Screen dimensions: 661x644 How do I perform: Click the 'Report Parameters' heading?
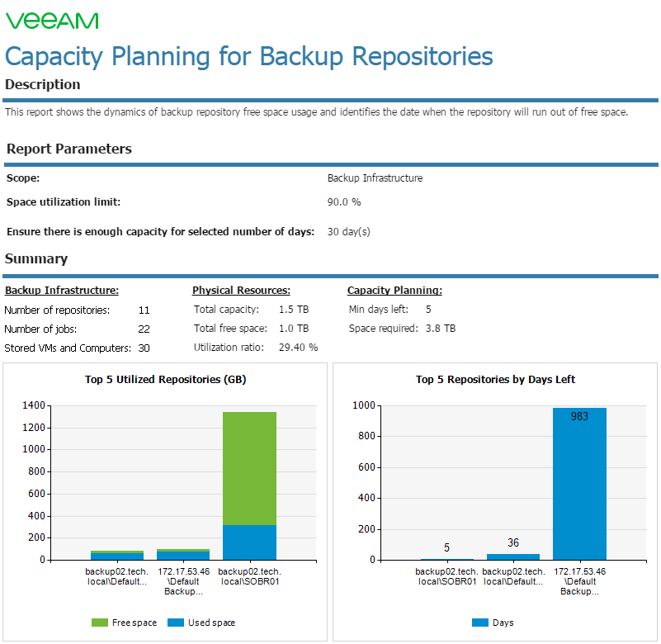[x=69, y=149]
